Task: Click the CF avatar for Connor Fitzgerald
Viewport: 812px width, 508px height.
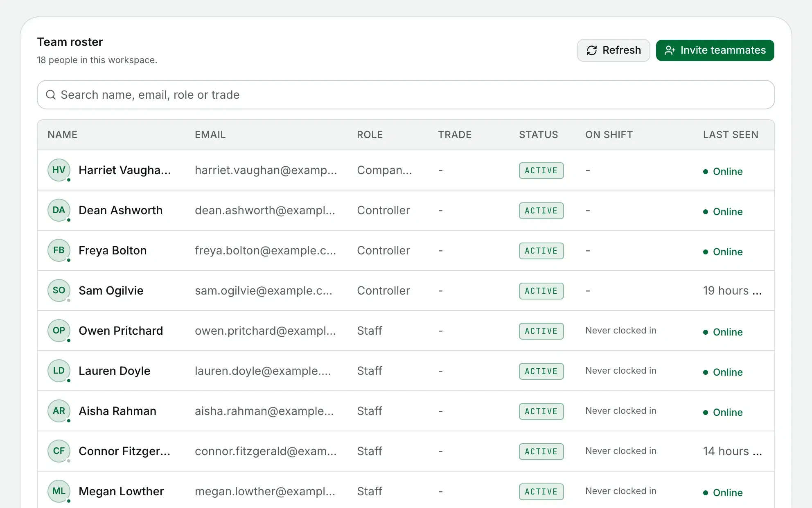Action: coord(59,451)
